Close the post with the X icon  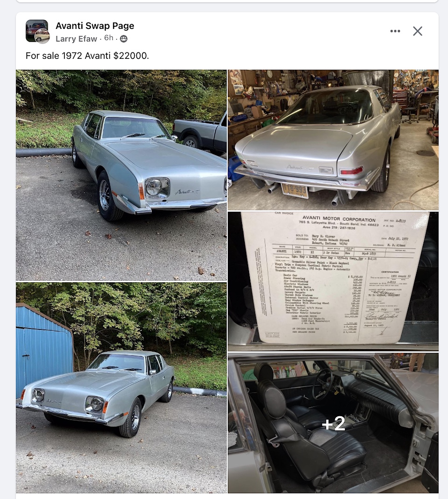pos(417,31)
